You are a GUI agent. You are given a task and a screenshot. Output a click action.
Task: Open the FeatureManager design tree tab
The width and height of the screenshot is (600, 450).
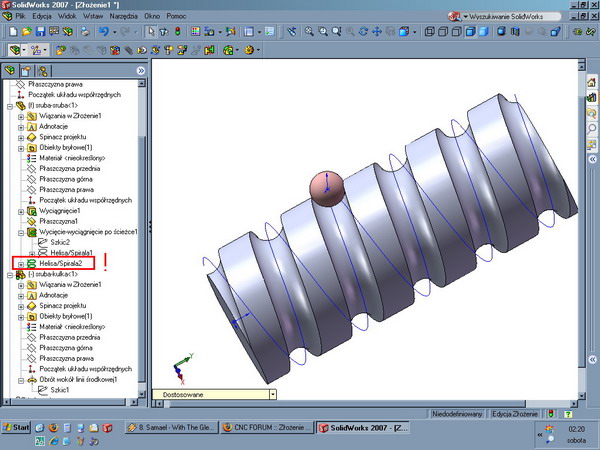10,70
